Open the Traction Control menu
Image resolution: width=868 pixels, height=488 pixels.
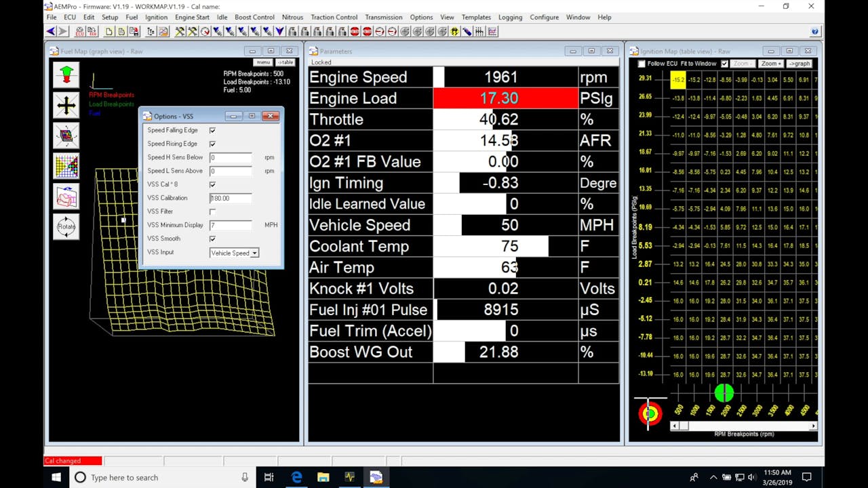click(x=334, y=17)
